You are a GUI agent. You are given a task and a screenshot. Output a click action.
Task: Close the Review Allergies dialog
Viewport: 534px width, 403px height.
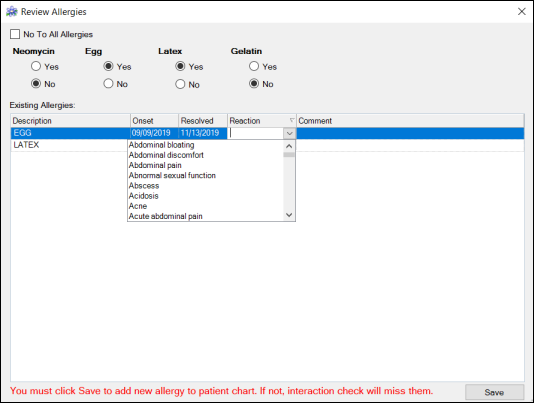pos(521,12)
